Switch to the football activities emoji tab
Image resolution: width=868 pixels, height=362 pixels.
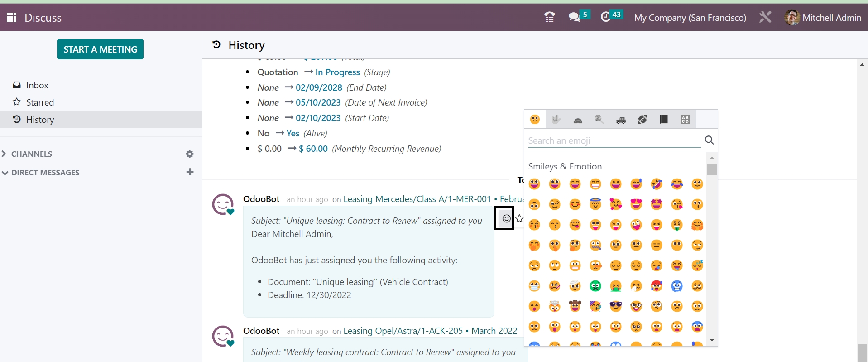point(642,120)
